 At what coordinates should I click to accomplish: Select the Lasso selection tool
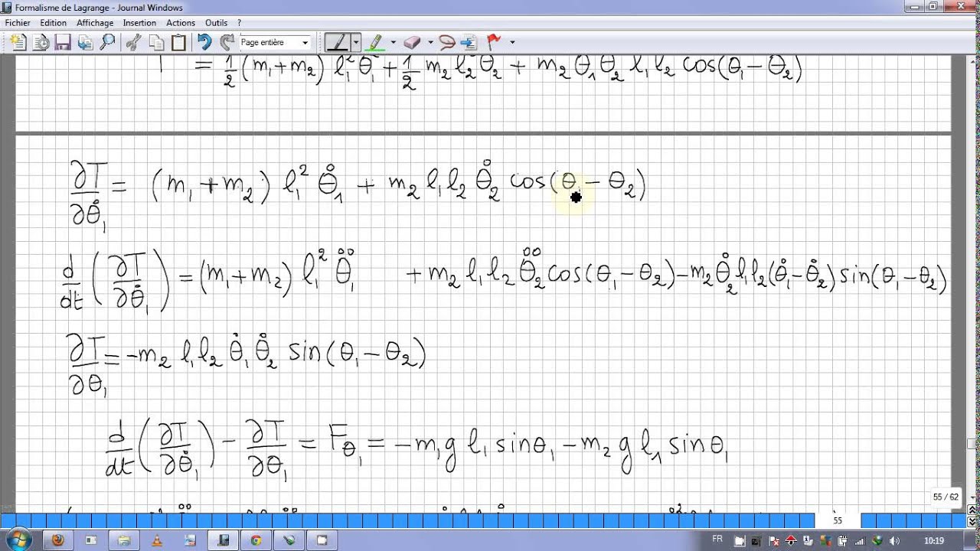click(x=448, y=42)
